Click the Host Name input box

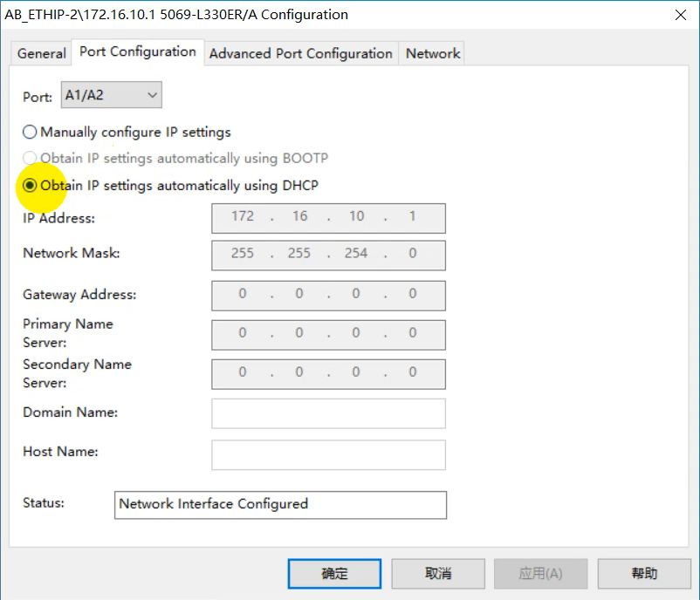(328, 455)
